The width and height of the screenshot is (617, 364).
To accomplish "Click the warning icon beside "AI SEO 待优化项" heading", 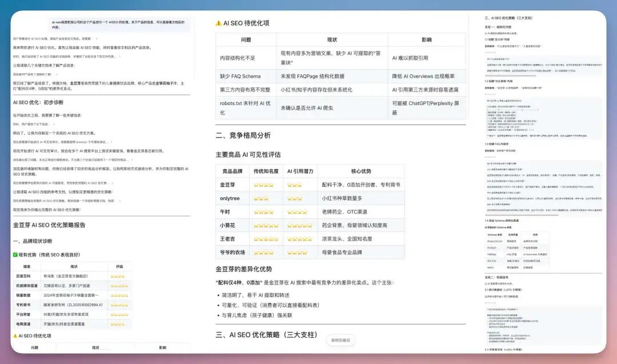I will point(218,22).
